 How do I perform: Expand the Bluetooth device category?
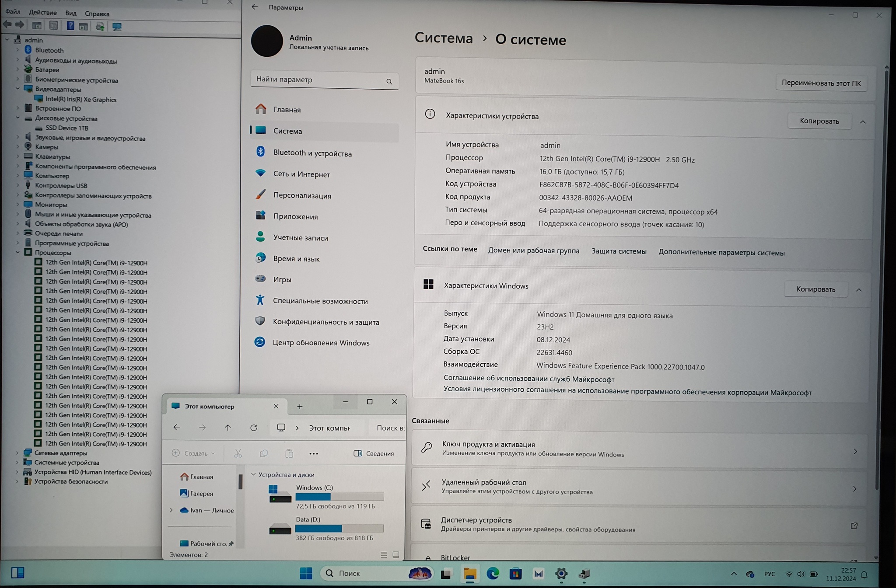(x=17, y=50)
